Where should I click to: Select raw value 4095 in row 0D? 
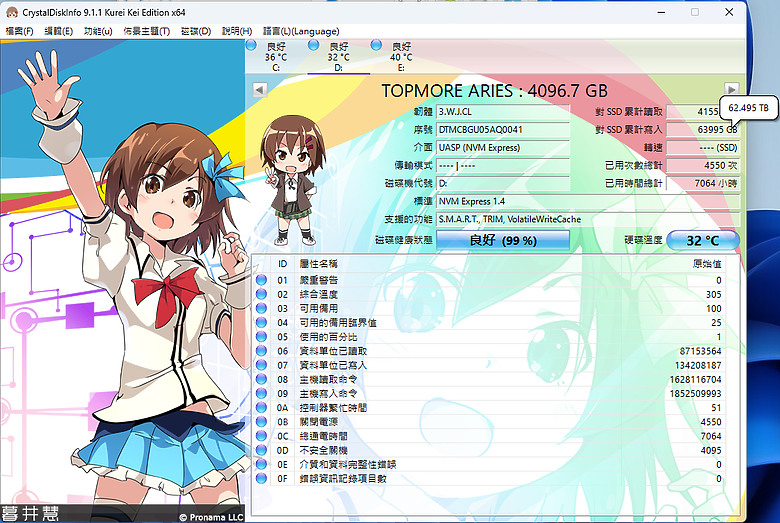(711, 450)
